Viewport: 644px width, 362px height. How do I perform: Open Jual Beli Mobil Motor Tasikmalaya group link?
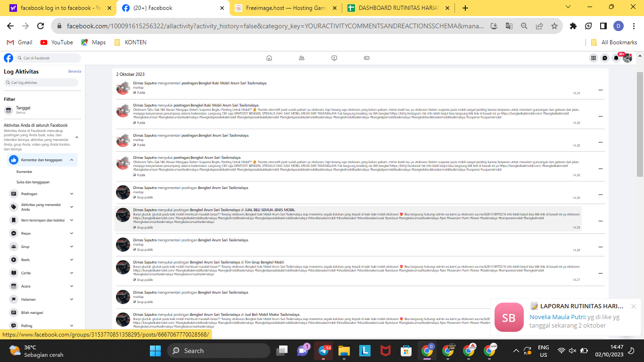[272, 314]
